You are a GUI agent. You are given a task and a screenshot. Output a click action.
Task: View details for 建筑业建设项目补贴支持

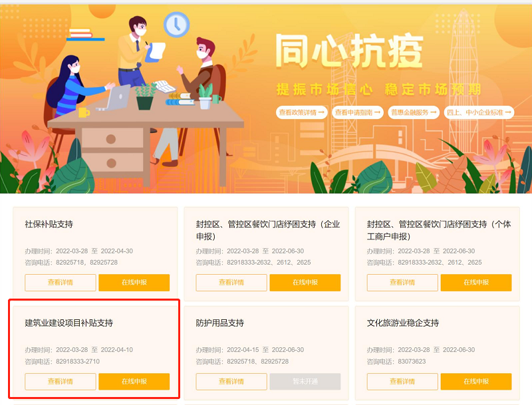[61, 382]
